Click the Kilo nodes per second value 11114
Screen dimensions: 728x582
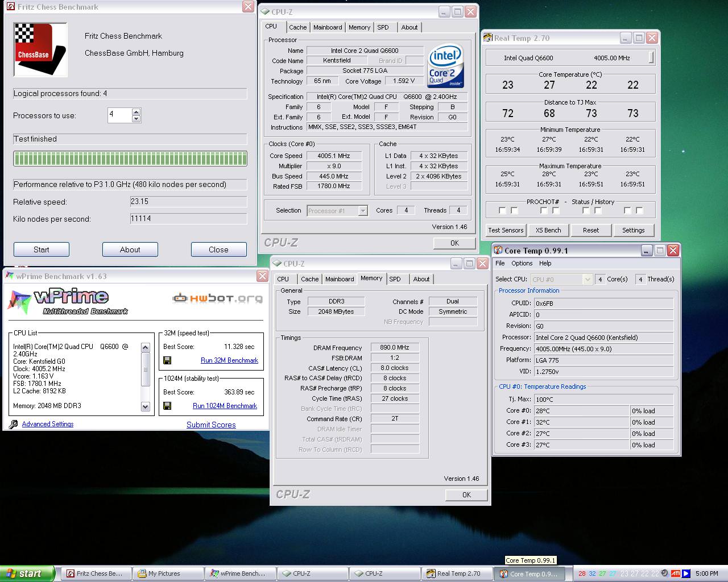coord(188,219)
